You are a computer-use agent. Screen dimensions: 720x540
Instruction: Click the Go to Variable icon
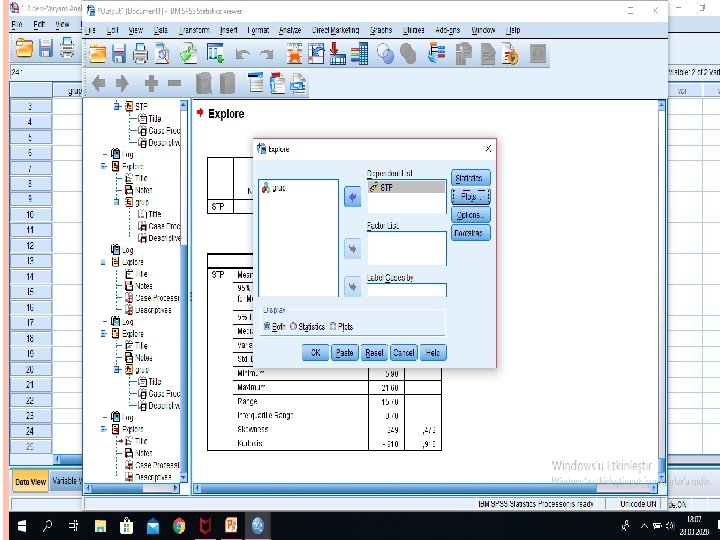tap(338, 53)
